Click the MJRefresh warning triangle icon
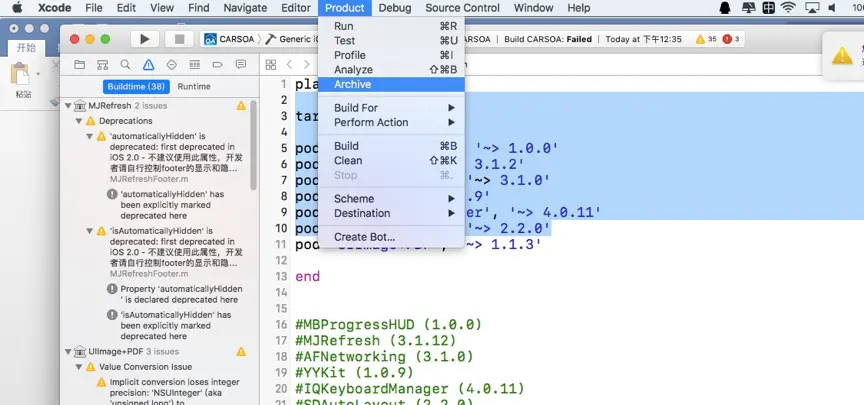Image resolution: width=864 pixels, height=405 pixels. [x=241, y=105]
